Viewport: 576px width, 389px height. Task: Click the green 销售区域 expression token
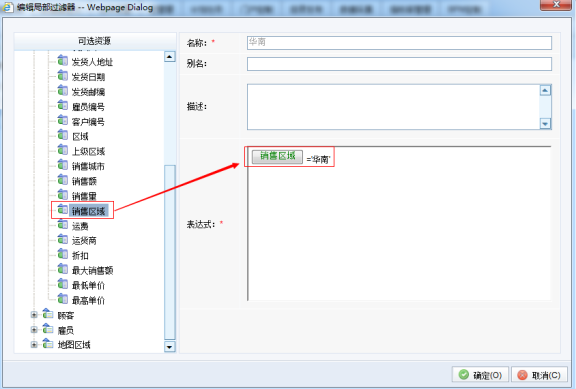[277, 156]
